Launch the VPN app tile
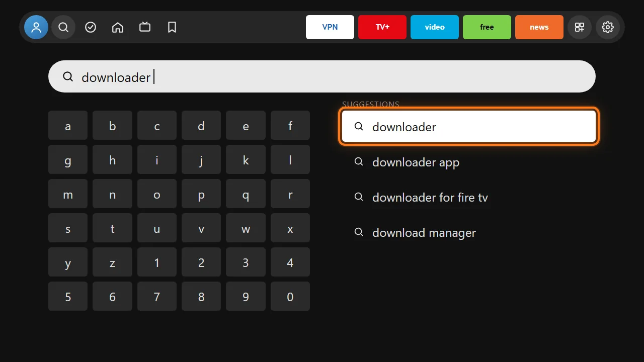This screenshot has width=644, height=362. click(x=330, y=27)
